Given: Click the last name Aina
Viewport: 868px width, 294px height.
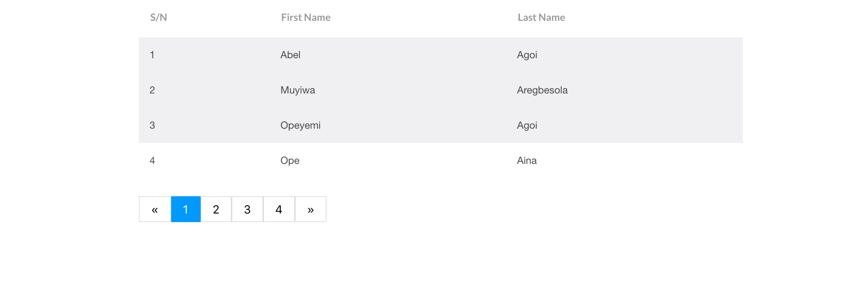Looking at the screenshot, I should click(x=526, y=161).
